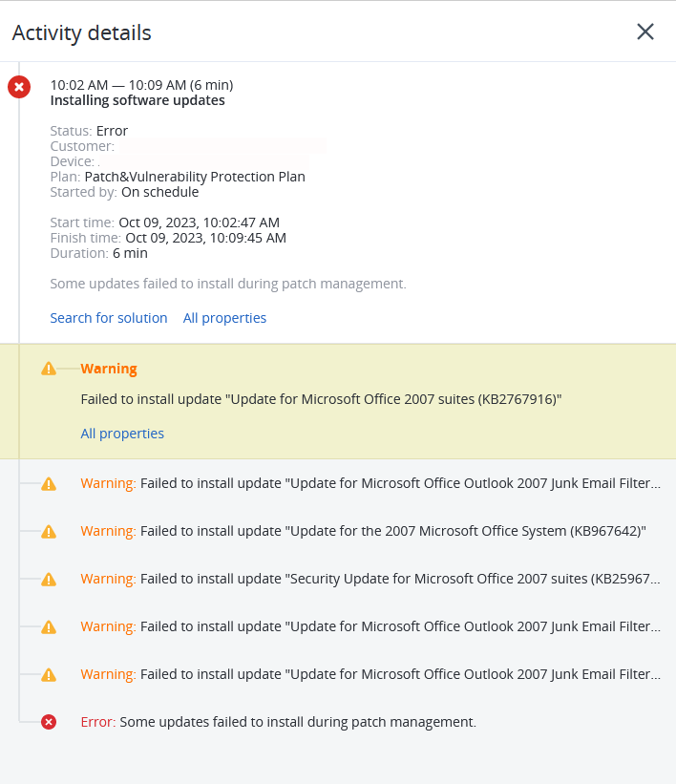This screenshot has height=784, width=676.
Task: Open the Search for solution link
Action: pyautogui.click(x=108, y=317)
